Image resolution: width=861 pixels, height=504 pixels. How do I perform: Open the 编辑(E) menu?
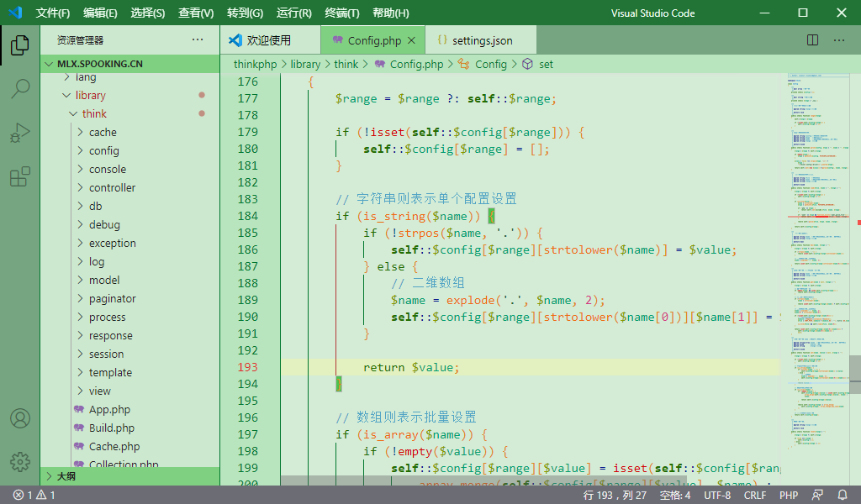click(100, 13)
